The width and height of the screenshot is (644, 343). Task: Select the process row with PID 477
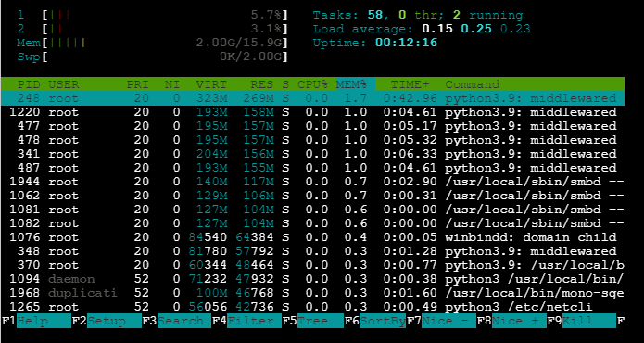coord(312,126)
